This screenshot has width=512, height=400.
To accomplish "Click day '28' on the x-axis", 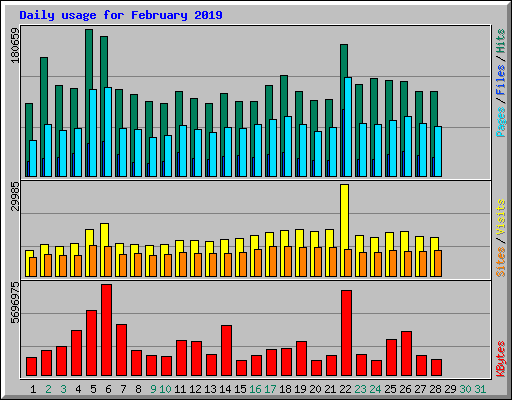I will click(x=435, y=389).
